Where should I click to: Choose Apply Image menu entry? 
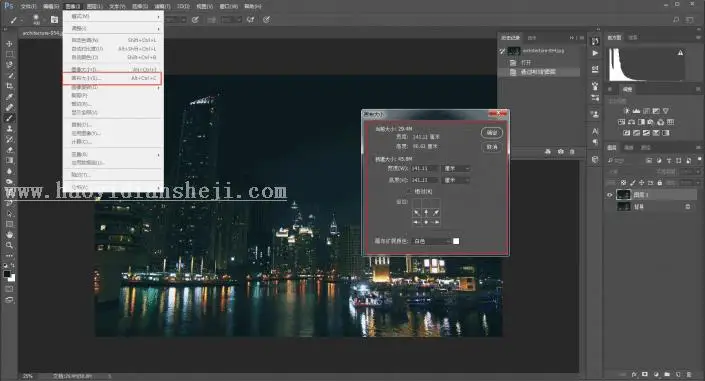click(112, 133)
